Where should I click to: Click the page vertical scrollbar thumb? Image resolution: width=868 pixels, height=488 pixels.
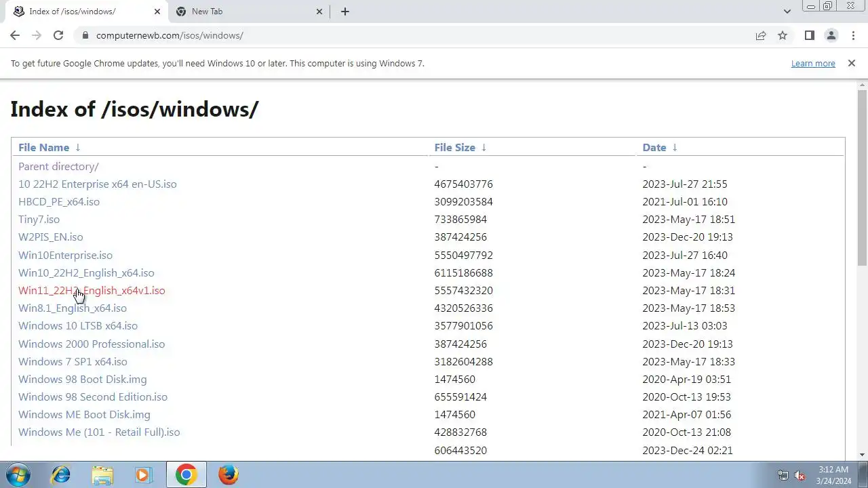click(x=862, y=178)
